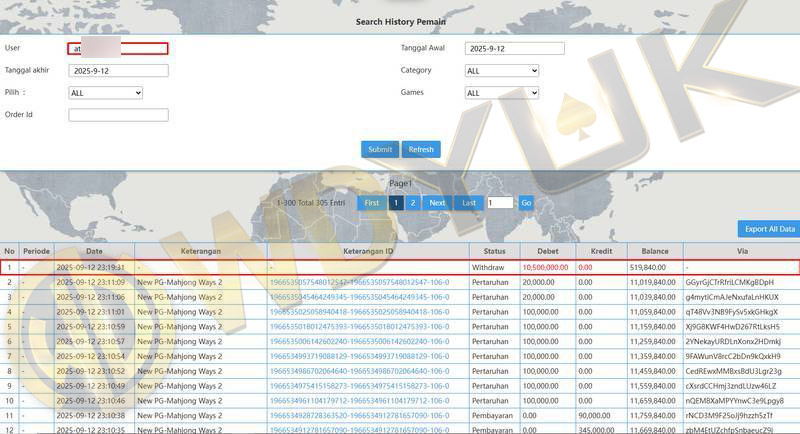
Task: Click the Order Id input field
Action: [x=118, y=115]
